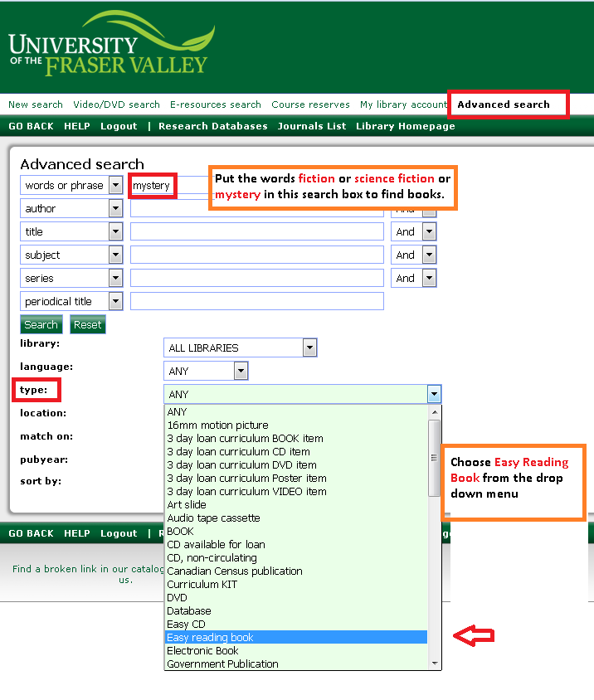This screenshot has width=594, height=700.
Task: Select Audio tape cassette type
Action: pyautogui.click(x=296, y=518)
